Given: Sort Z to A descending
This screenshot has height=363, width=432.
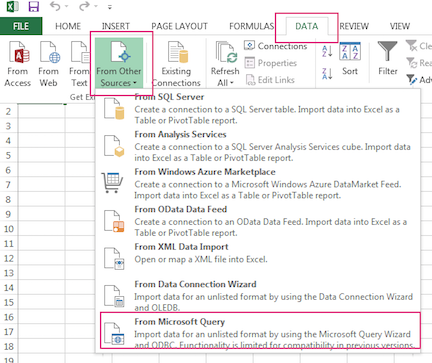Looking at the screenshot, I should click(x=327, y=73).
